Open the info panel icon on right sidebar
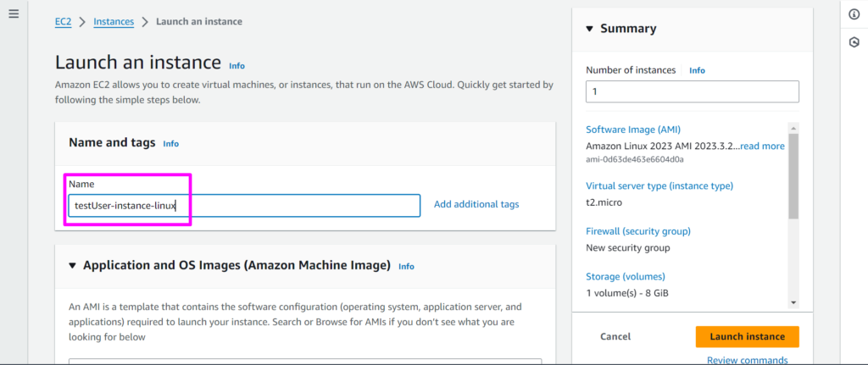Image resolution: width=868 pixels, height=365 pixels. [854, 15]
